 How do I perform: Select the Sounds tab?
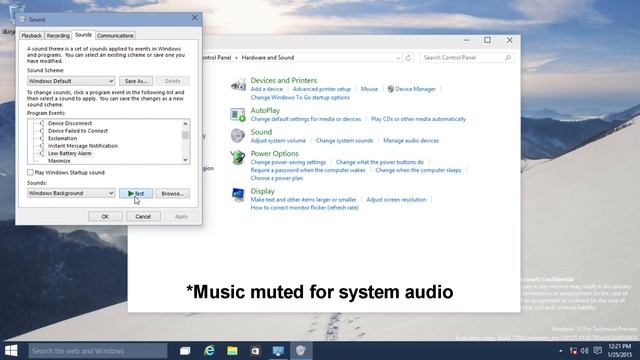[x=83, y=35]
